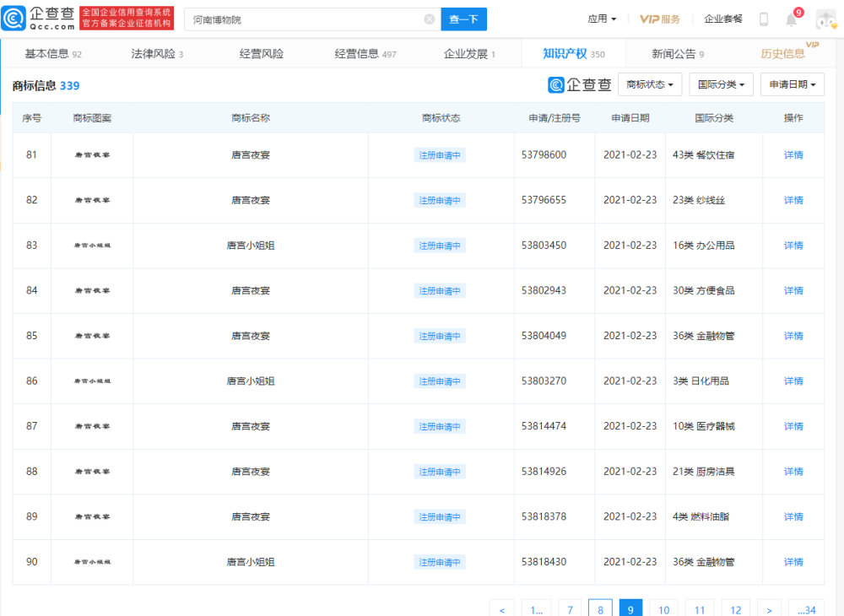Jump to page 10 in pagination
This screenshot has width=844, height=616.
663,610
